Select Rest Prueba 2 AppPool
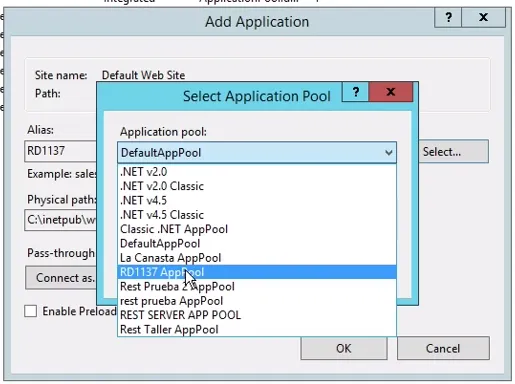This screenshot has height=384, width=515. [x=257, y=286]
